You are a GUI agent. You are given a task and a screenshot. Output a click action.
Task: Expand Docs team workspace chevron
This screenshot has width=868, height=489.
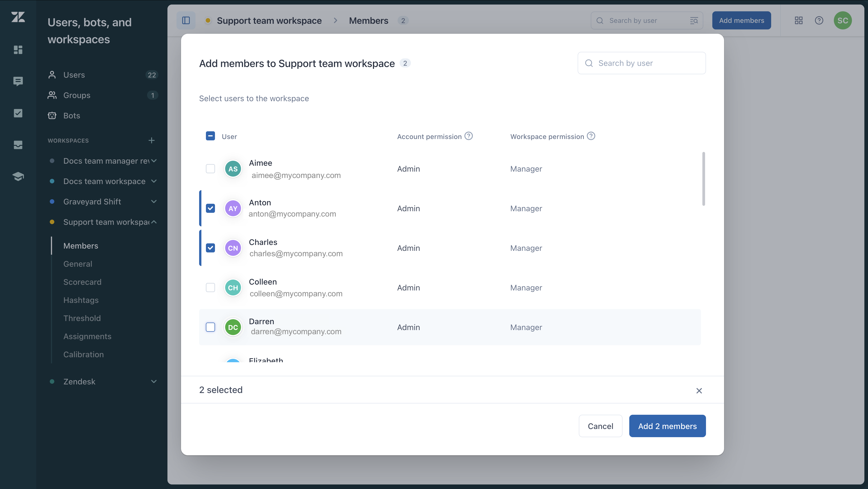tap(154, 181)
